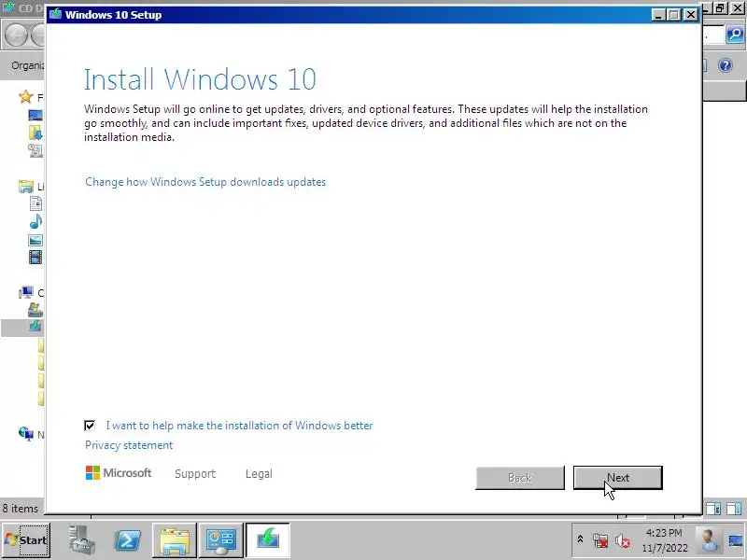The image size is (747, 560).
Task: Close the Windows 10 Setup window
Action: pyautogui.click(x=691, y=15)
